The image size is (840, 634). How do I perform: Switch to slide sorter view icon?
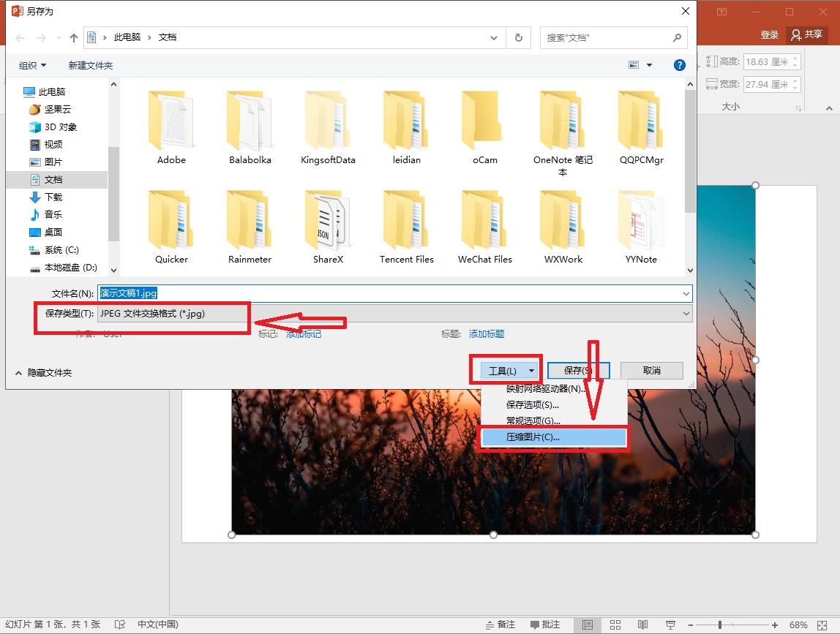pos(615,625)
